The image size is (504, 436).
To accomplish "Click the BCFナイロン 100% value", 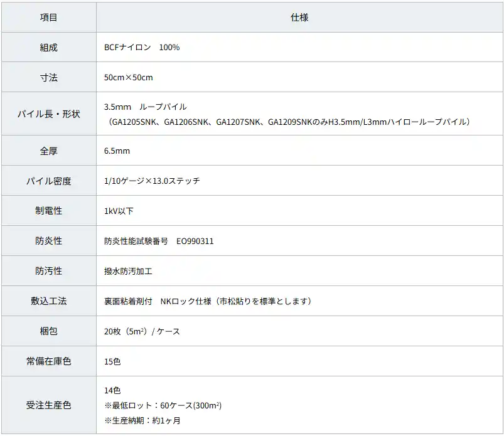I will coord(142,47).
